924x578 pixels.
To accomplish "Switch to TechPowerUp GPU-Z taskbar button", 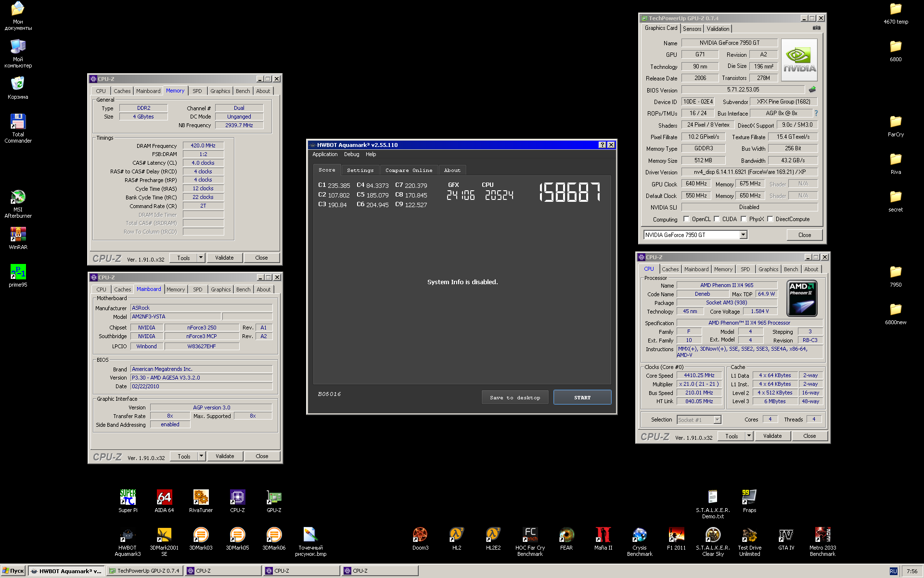I will [x=145, y=571].
